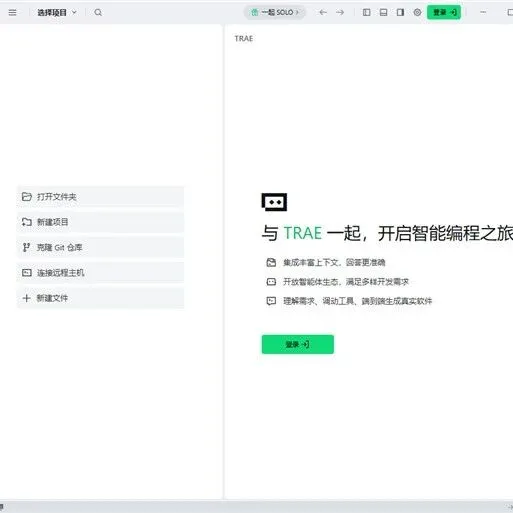Click the TRAE robot logo
This screenshot has width=513, height=513.
274,202
